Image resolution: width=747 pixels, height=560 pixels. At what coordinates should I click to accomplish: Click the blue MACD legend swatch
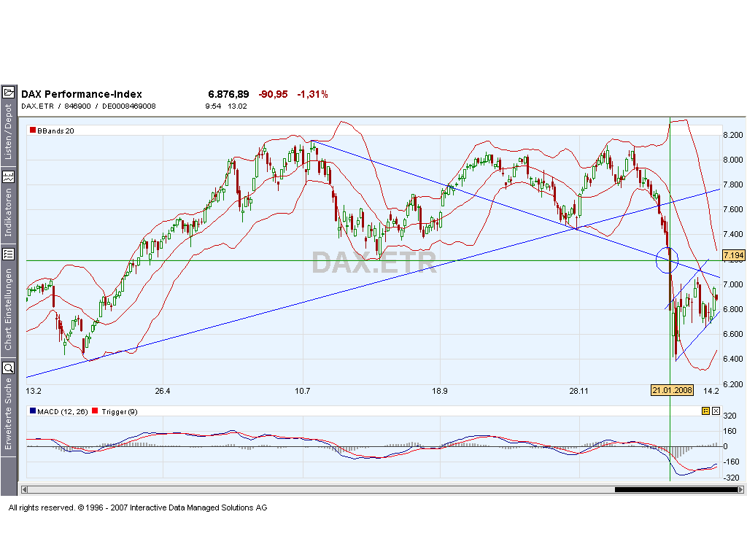(x=32, y=411)
